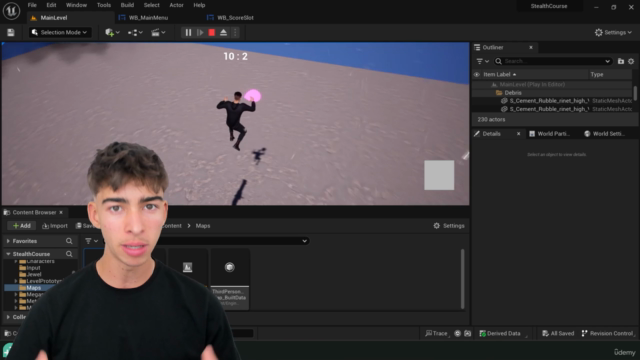The height and width of the screenshot is (360, 640).
Task: Open the Outliner filter dropdown
Action: click(482, 61)
